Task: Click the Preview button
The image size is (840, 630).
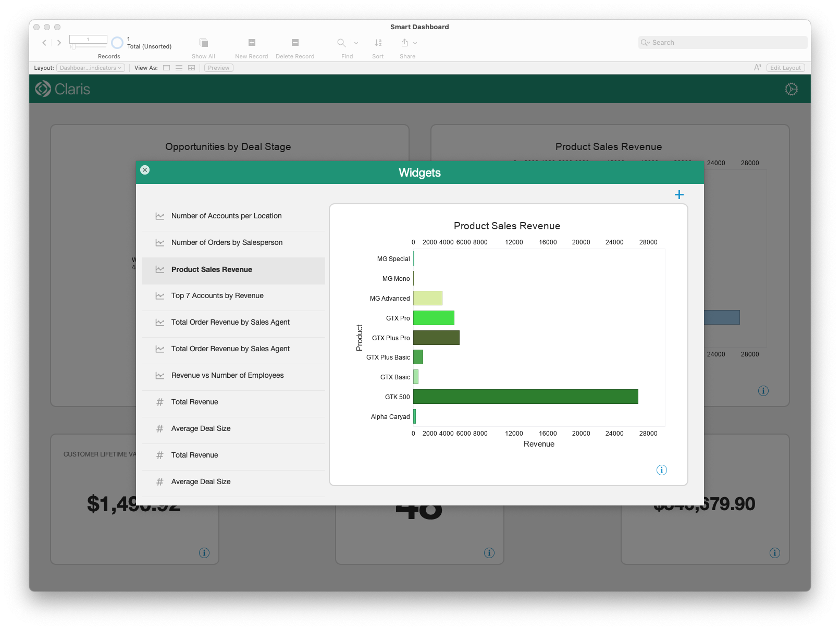Action: click(219, 68)
